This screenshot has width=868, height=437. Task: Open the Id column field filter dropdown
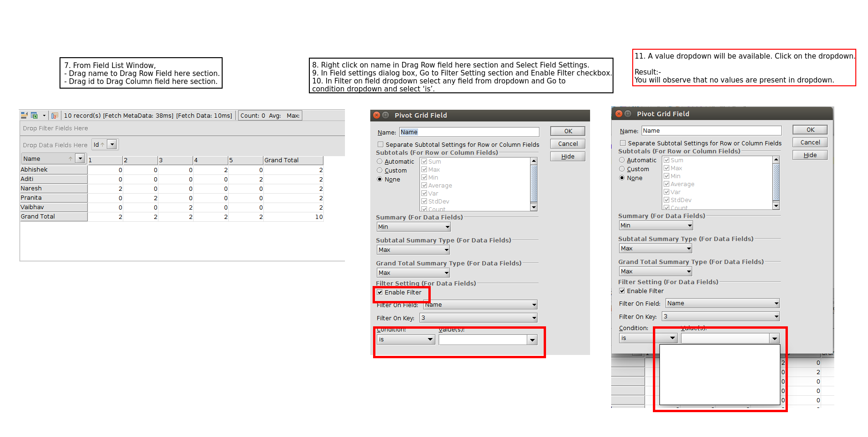pos(112,144)
